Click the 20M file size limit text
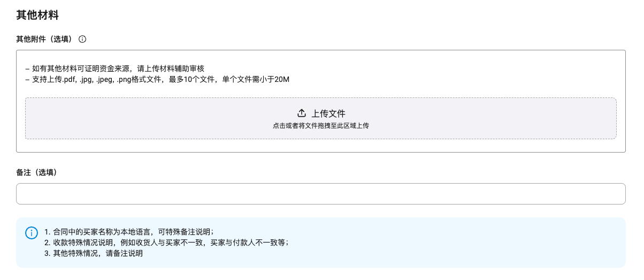The height and width of the screenshot is (280, 644). (x=281, y=80)
